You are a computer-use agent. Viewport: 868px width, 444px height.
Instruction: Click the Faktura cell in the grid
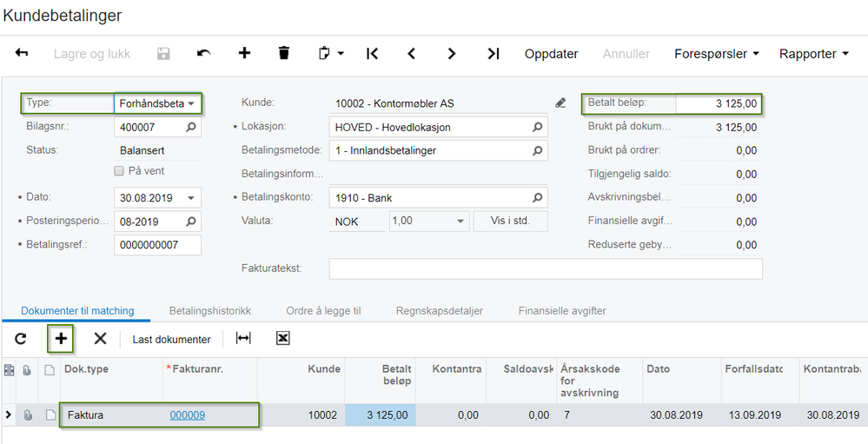[x=111, y=415]
